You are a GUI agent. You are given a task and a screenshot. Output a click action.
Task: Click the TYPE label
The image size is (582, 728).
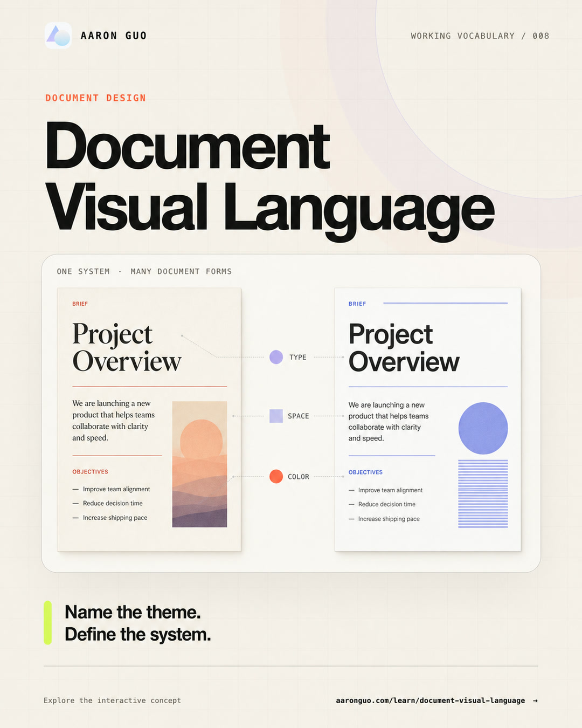pos(298,357)
